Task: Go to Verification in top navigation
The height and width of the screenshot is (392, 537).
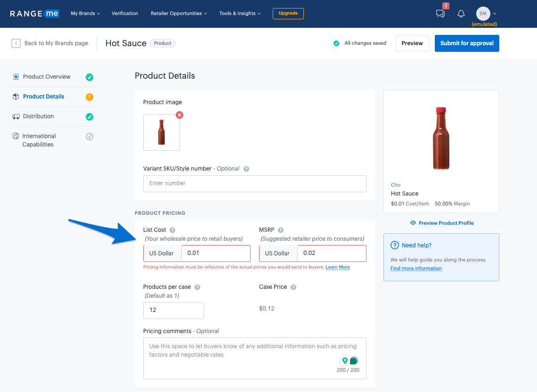Action: click(125, 13)
